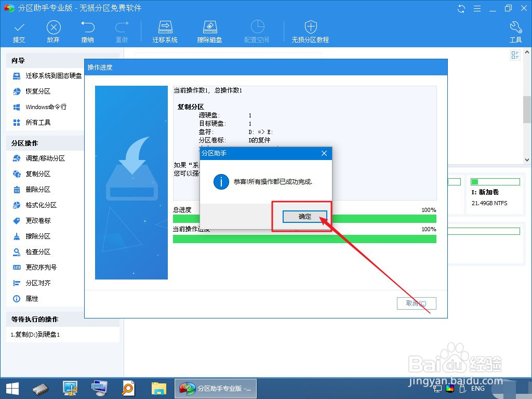Select pending operation 1.复制(D:)到硬盘1

35,335
